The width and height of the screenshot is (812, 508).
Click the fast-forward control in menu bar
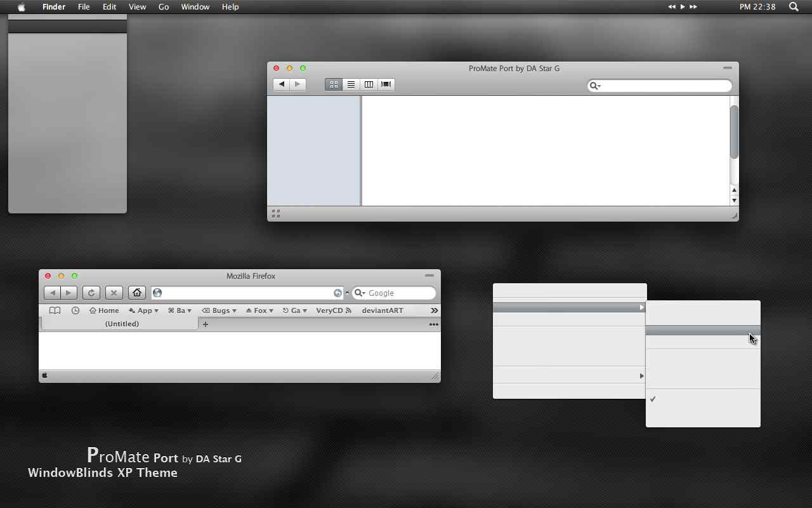point(693,7)
